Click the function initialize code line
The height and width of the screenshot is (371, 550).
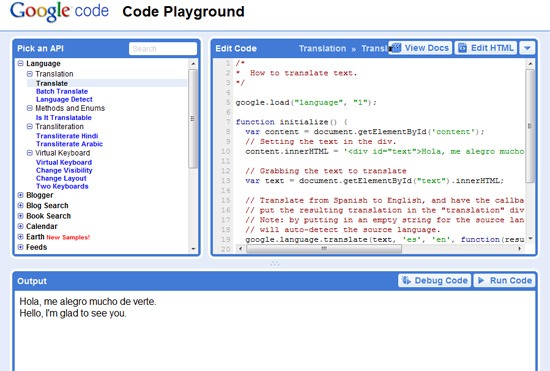point(291,122)
